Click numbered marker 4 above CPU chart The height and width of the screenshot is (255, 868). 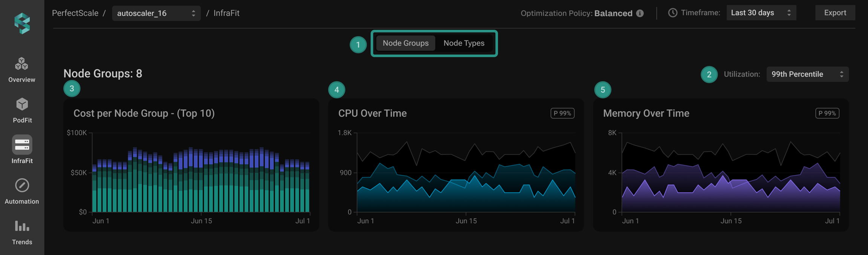point(336,90)
